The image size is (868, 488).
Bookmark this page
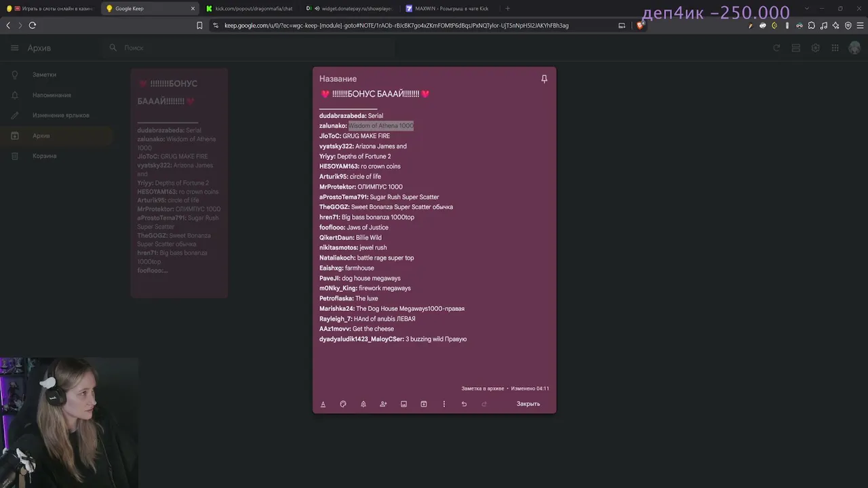199,26
